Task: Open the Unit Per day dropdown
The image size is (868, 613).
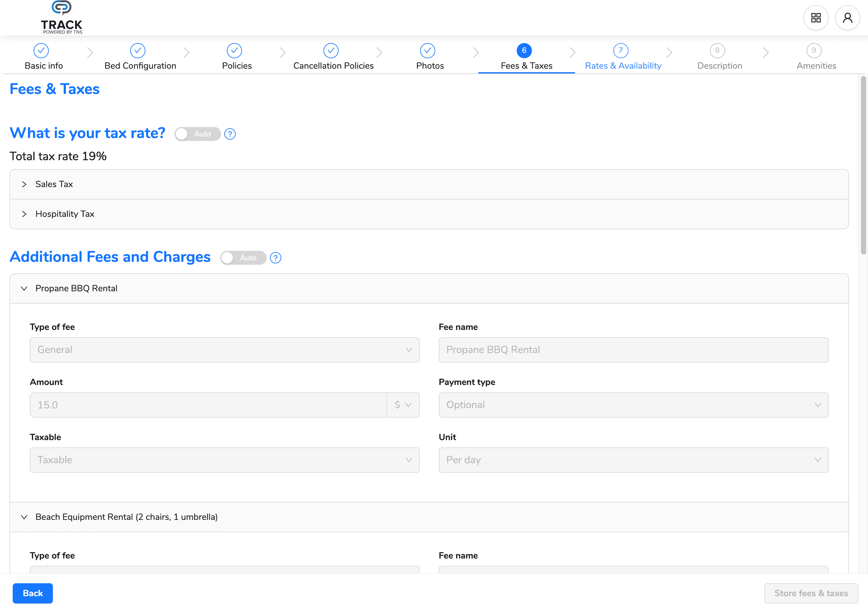Action: [x=634, y=460]
